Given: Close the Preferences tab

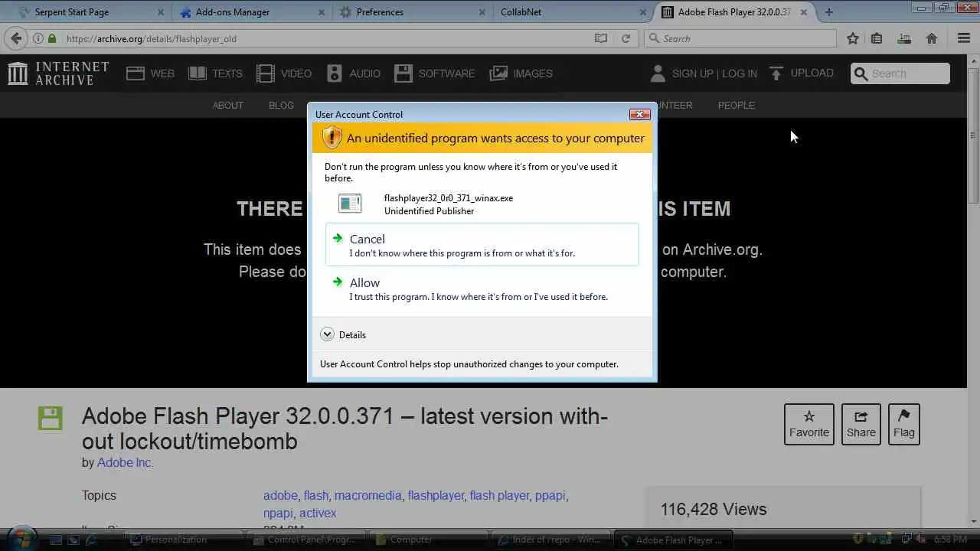Looking at the screenshot, I should [482, 12].
